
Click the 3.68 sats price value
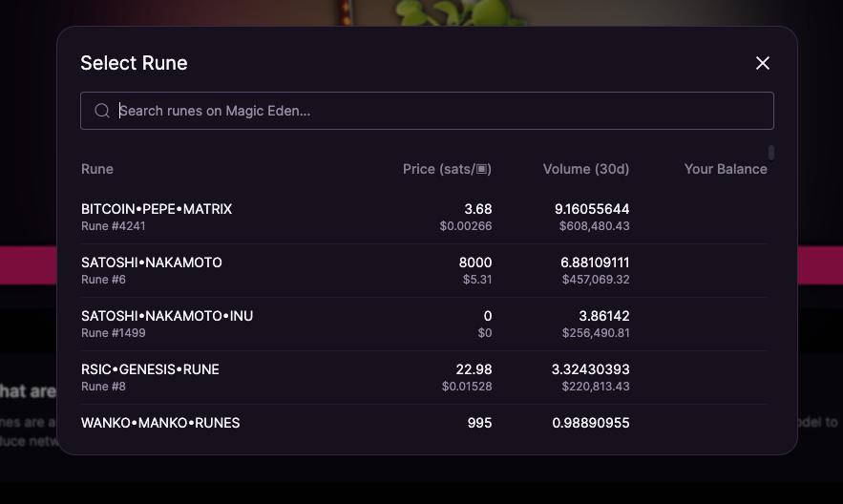coord(478,209)
